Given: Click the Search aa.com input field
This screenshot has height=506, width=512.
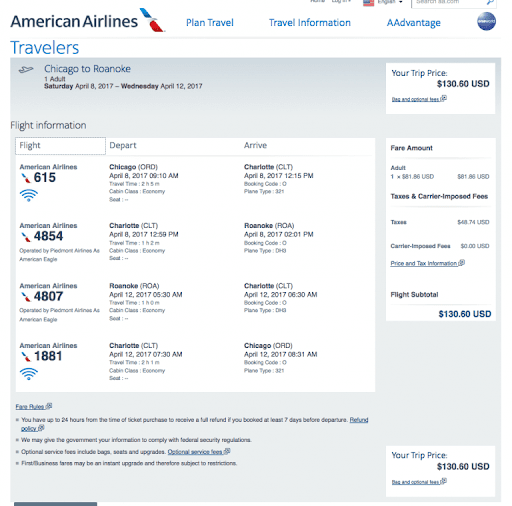Looking at the screenshot, I should click(x=448, y=2).
